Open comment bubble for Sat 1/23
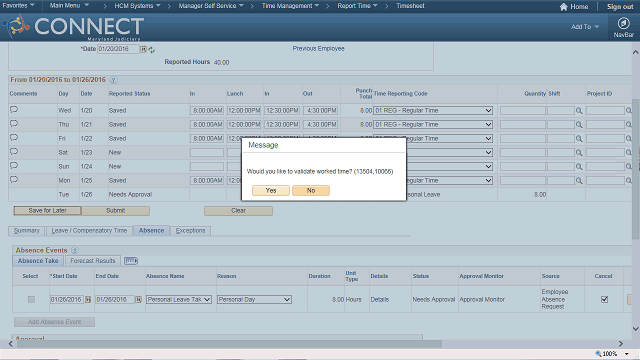The height and width of the screenshot is (360, 640). (14, 151)
